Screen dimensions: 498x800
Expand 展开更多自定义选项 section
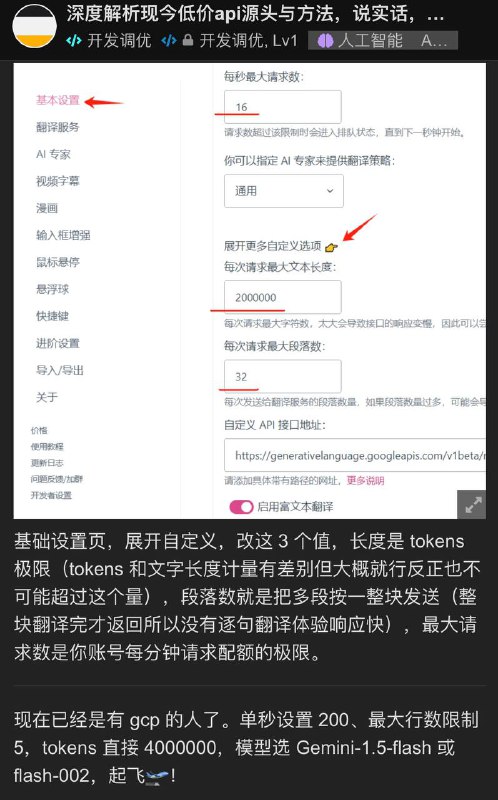(x=272, y=246)
